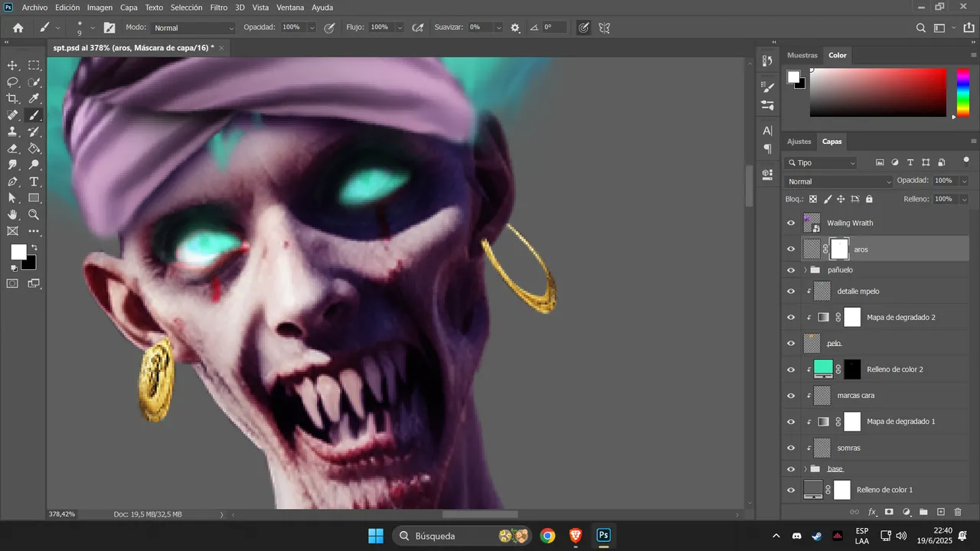980x551 pixels.
Task: Pick a color in the red color field
Action: (878, 93)
